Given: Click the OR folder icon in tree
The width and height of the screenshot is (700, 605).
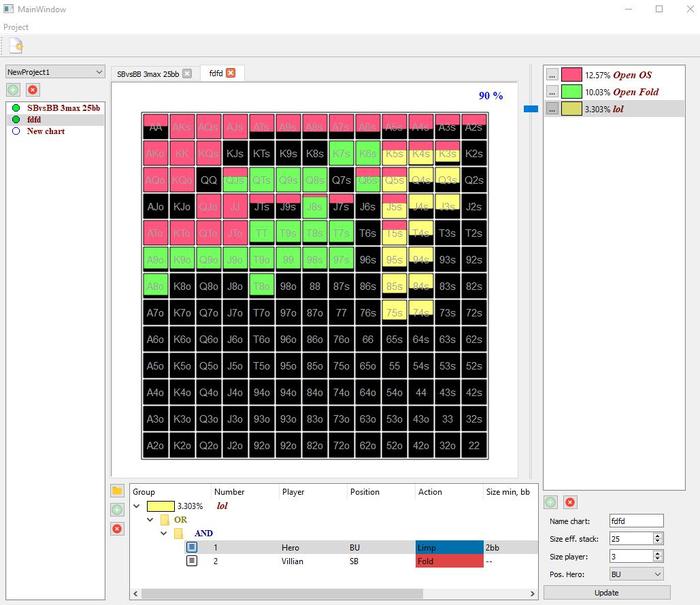Looking at the screenshot, I should click(x=165, y=520).
